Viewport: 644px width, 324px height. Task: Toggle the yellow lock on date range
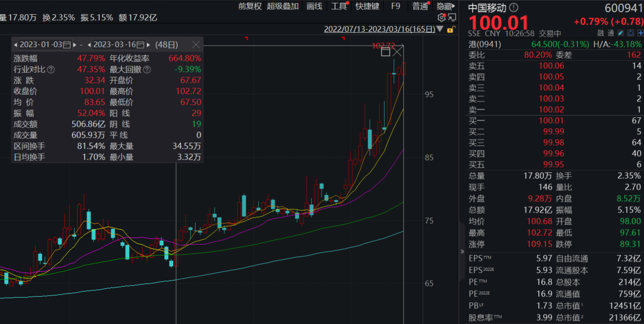(451, 30)
